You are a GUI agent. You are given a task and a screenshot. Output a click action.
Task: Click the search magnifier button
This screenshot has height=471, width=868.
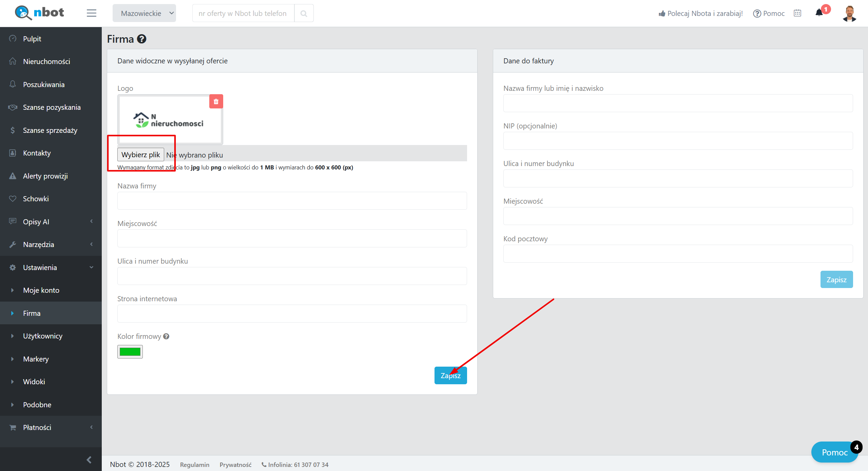(304, 13)
